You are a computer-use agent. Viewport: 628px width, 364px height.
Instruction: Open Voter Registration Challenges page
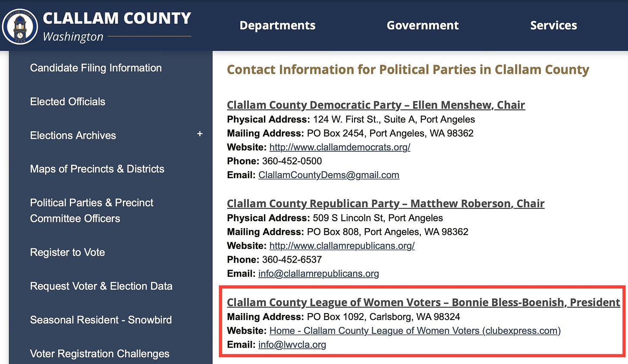(x=100, y=354)
